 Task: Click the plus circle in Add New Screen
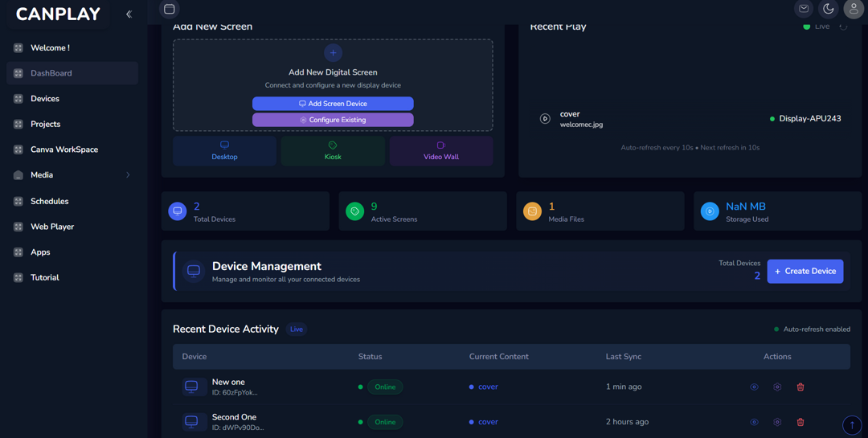(x=333, y=52)
